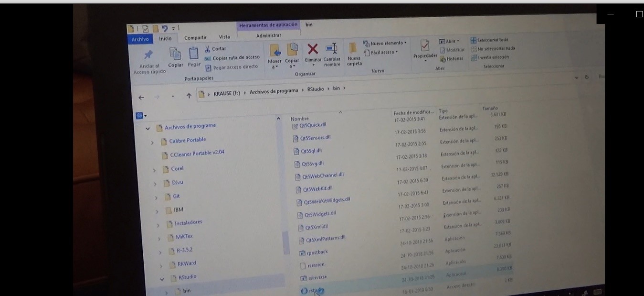Open Propiedades with the checkmark icon
The height and width of the screenshot is (296, 644).
click(424, 45)
